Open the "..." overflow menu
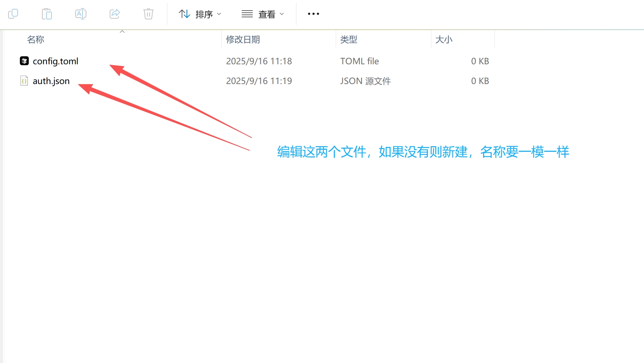The height and width of the screenshot is (363, 644). pyautogui.click(x=313, y=14)
